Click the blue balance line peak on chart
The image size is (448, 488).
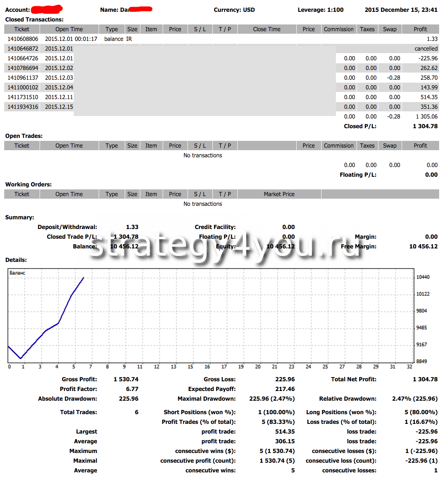pyautogui.click(x=83, y=278)
